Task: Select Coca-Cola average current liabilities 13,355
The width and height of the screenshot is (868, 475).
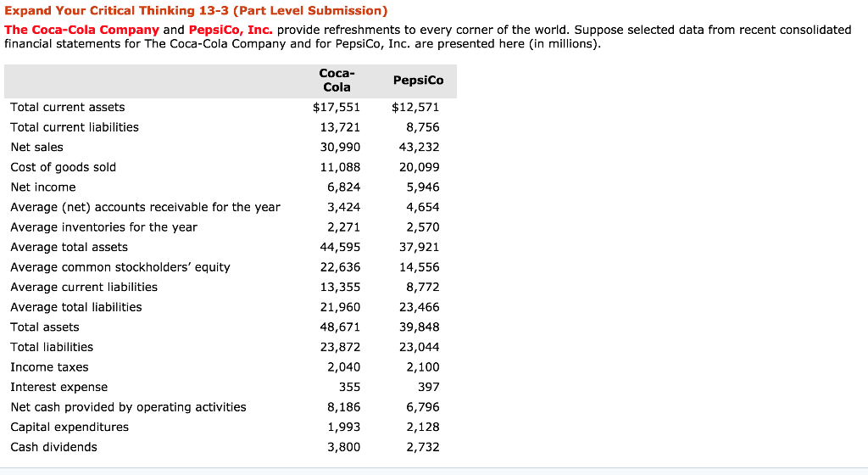Action: [340, 287]
